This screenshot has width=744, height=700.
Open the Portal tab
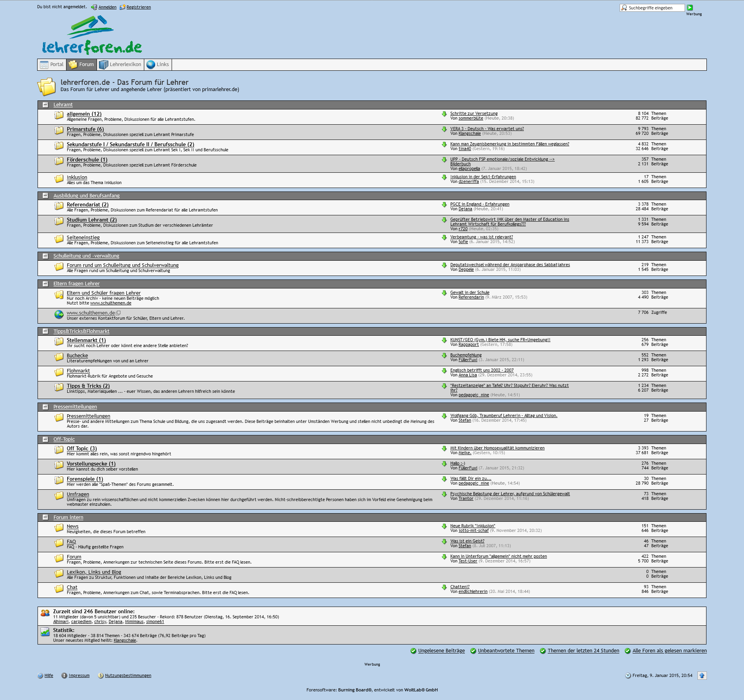52,64
